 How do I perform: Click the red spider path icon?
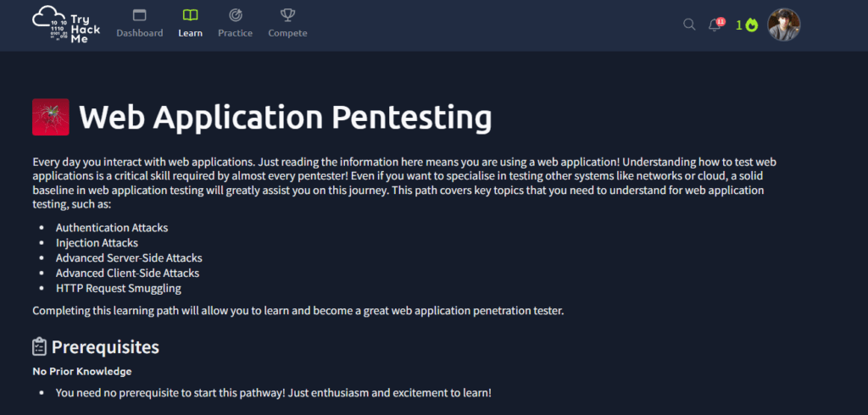pyautogui.click(x=50, y=117)
